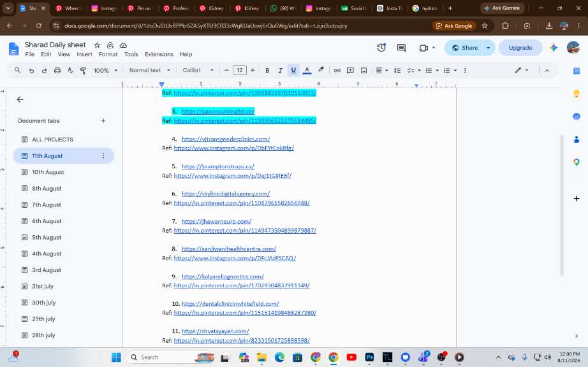588x367 pixels.
Task: Open the comments icon
Action: [401, 48]
